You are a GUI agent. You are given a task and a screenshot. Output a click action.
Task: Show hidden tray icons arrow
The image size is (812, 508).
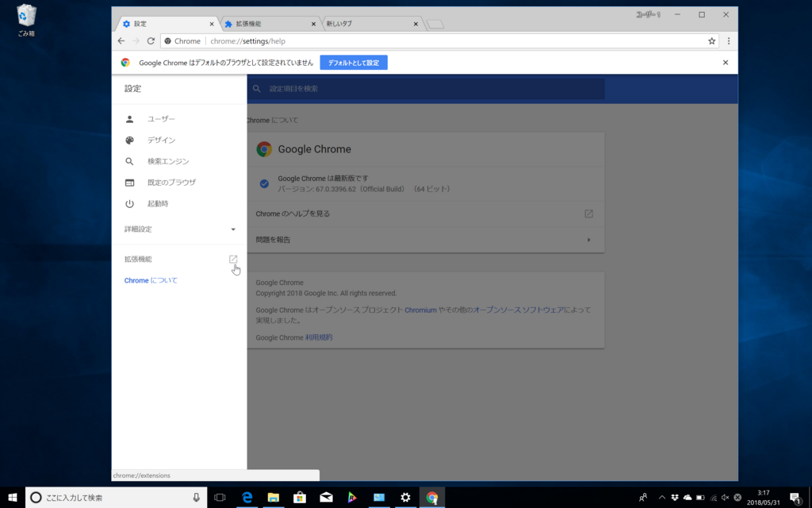pyautogui.click(x=662, y=498)
